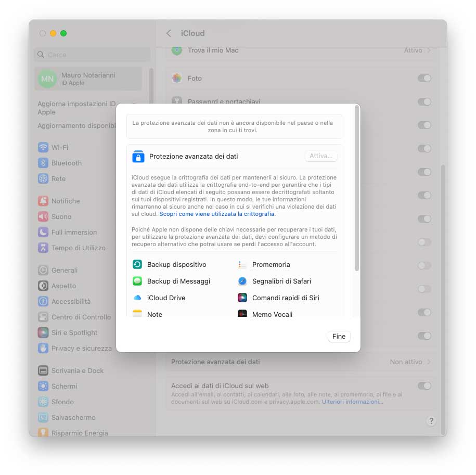Click the Salvaschermo icon
Viewport: 476px width, 475px height.
point(43,418)
